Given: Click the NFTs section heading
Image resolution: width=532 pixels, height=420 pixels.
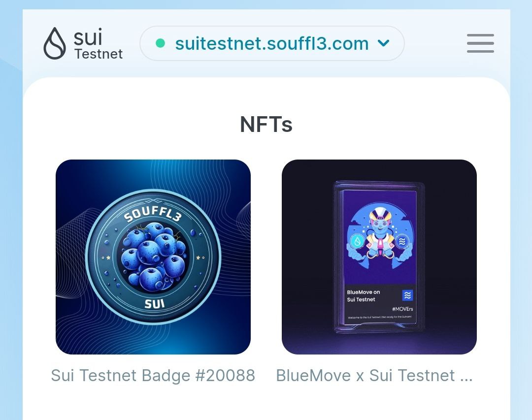Looking at the screenshot, I should tap(266, 124).
